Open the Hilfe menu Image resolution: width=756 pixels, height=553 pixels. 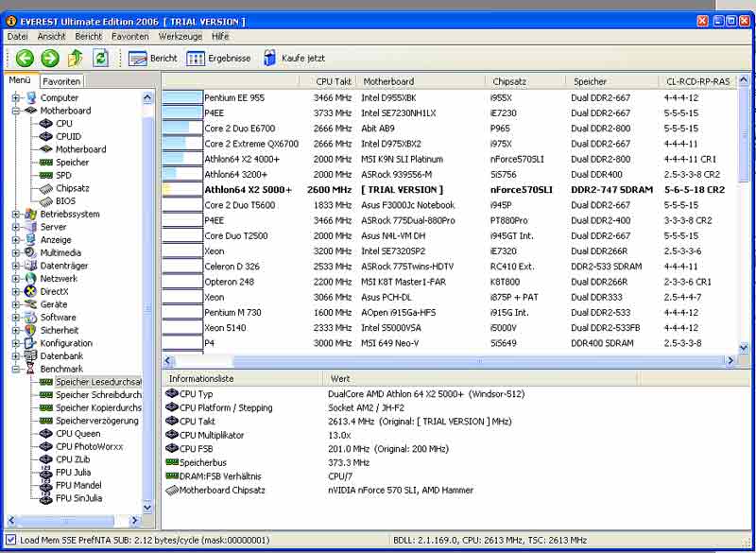click(x=220, y=37)
